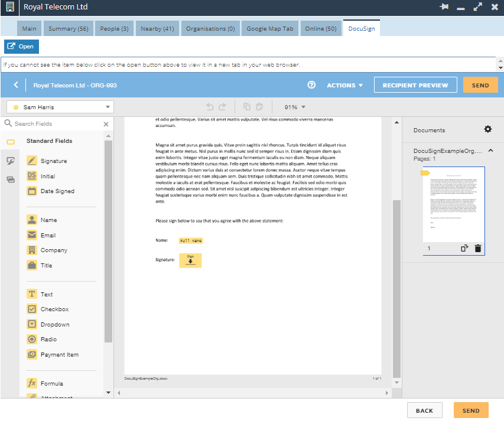Show the standard fields palette icon
Viewport: 504px width, 421px height.
pos(11,142)
